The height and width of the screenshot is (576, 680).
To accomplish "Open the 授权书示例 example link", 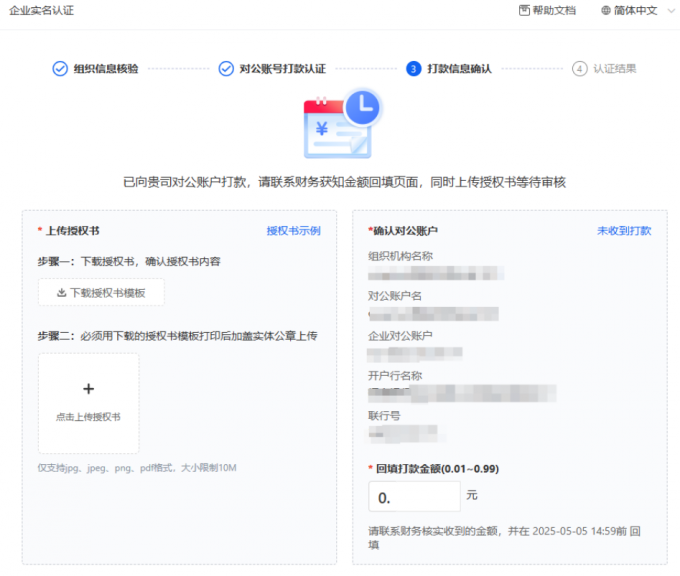I will coord(294,231).
